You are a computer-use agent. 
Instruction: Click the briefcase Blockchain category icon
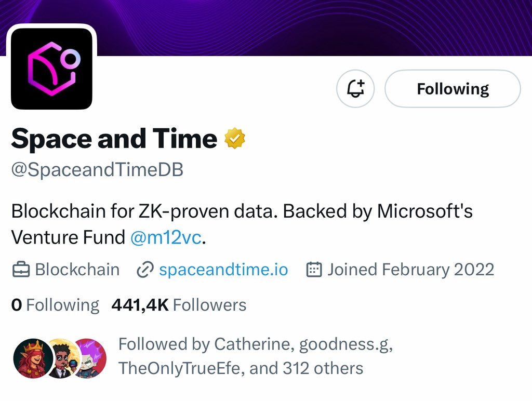coord(21,270)
